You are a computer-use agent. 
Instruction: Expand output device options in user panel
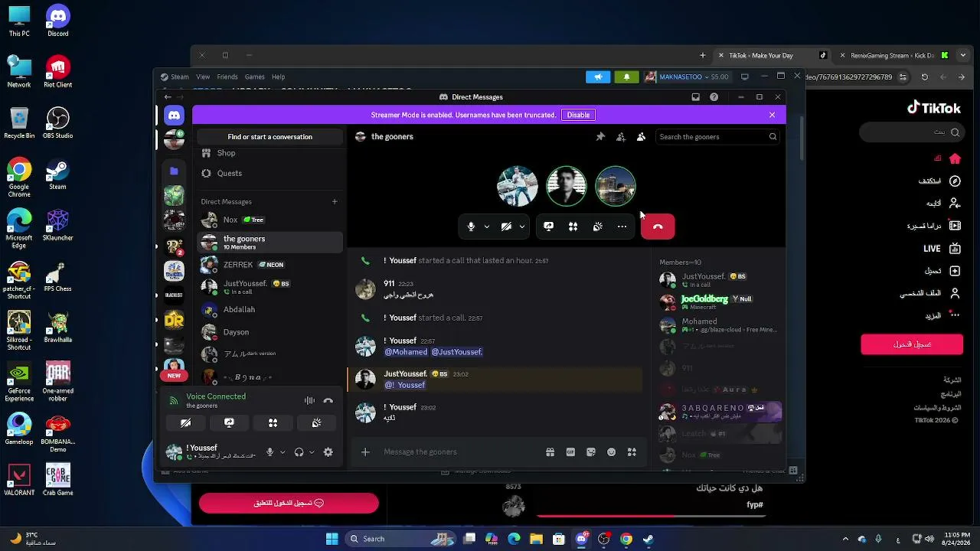click(x=312, y=452)
